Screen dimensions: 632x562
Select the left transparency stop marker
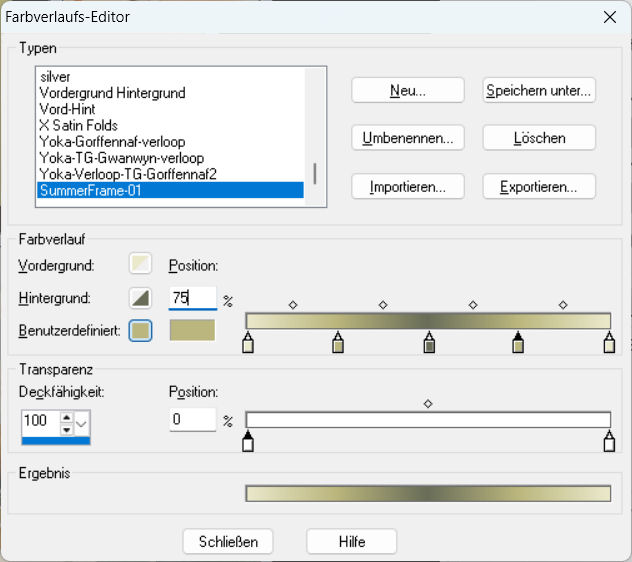point(248,441)
